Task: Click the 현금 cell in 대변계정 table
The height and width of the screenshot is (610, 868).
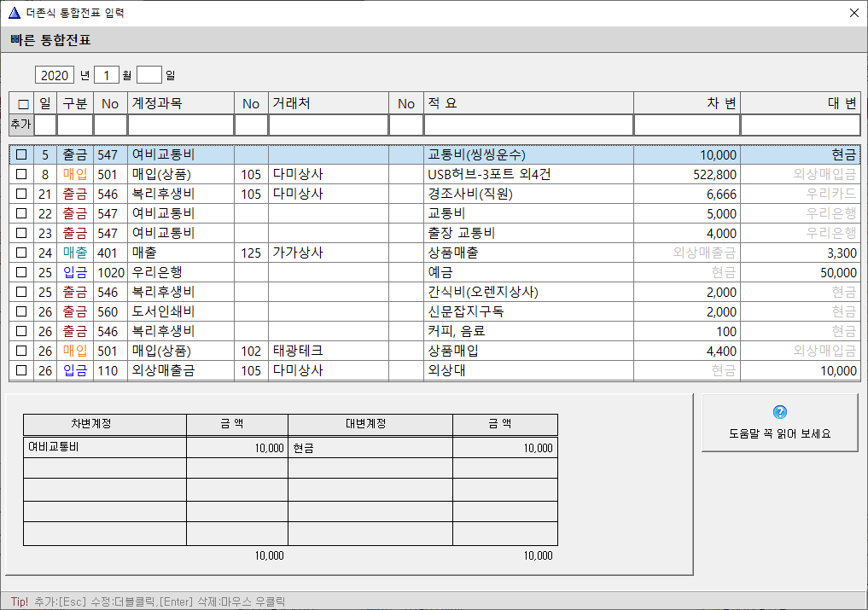Action: click(x=370, y=447)
